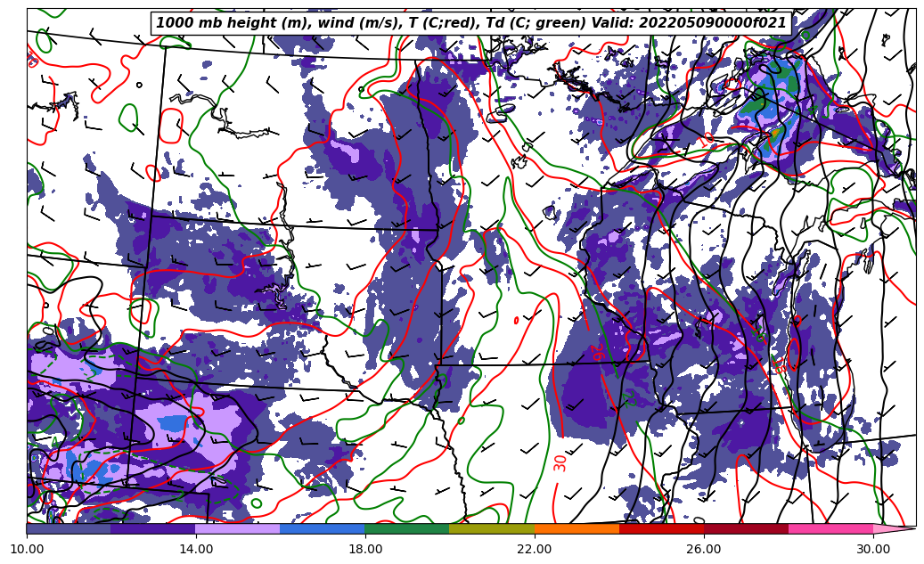Click the map title text box

click(x=471, y=23)
